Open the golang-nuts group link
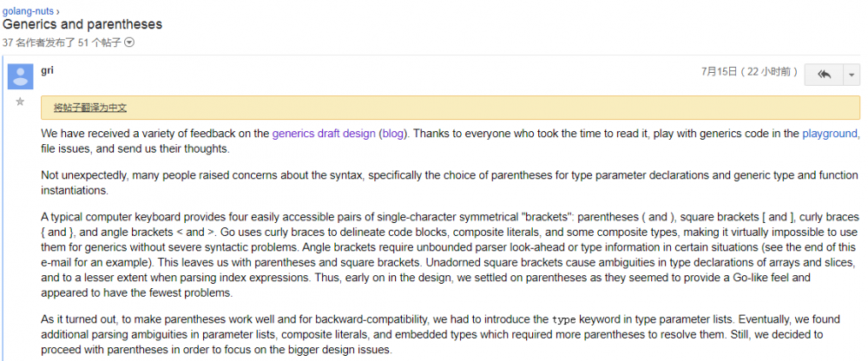This screenshot has height=361, width=868. [x=29, y=10]
